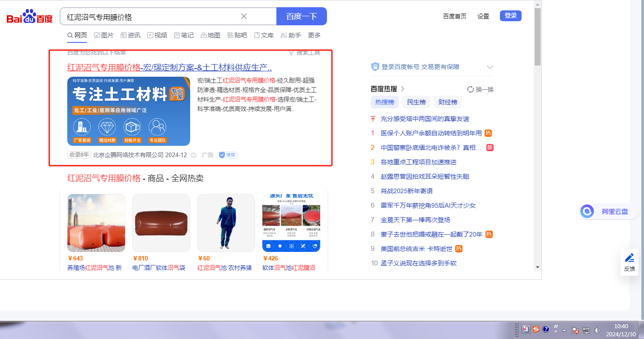
Task: Go to the 文库 tab
Action: tap(264, 35)
